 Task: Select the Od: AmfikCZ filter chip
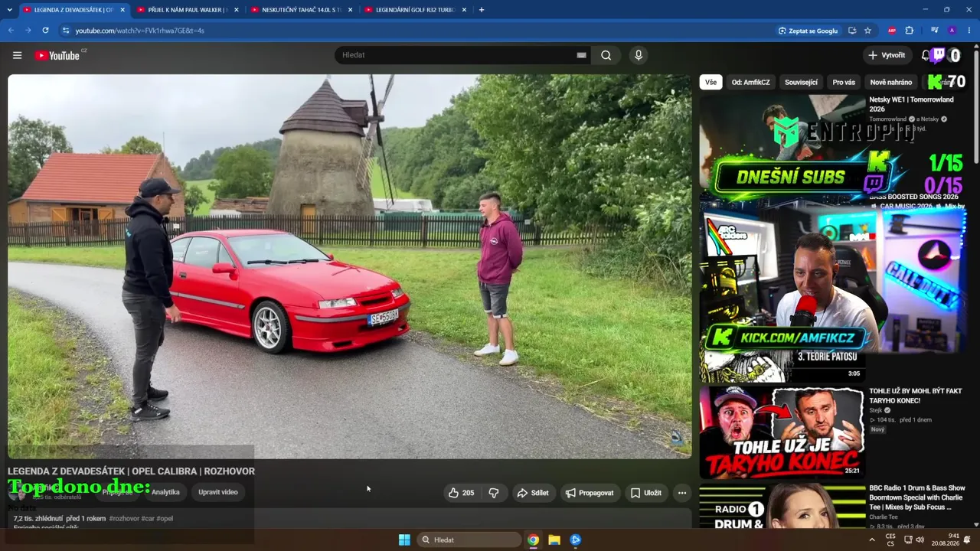point(750,82)
